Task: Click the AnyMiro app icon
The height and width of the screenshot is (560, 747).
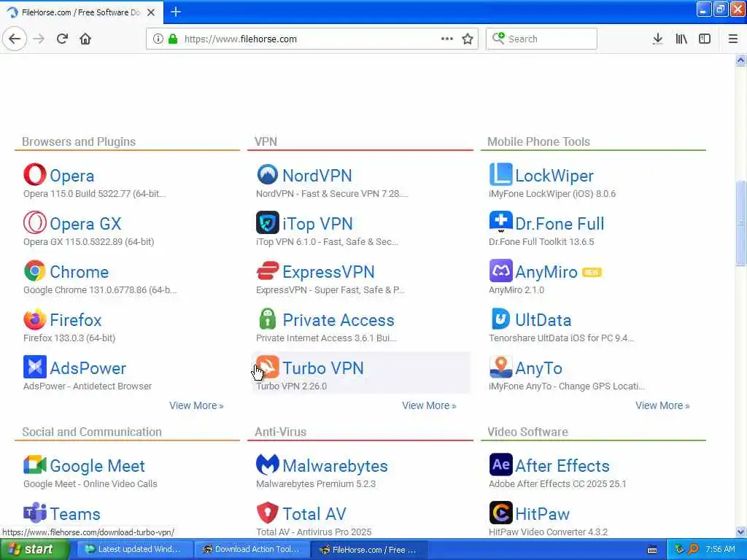Action: pos(500,271)
